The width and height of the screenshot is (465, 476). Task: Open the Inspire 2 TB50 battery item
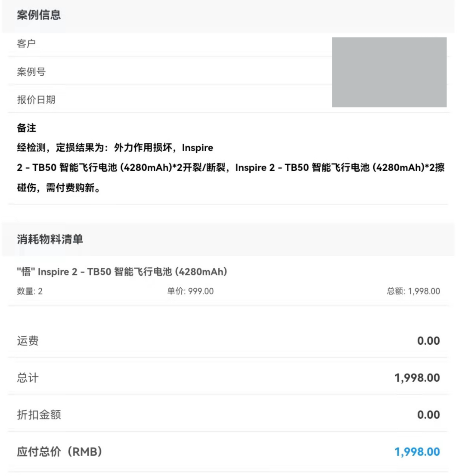pos(122,272)
